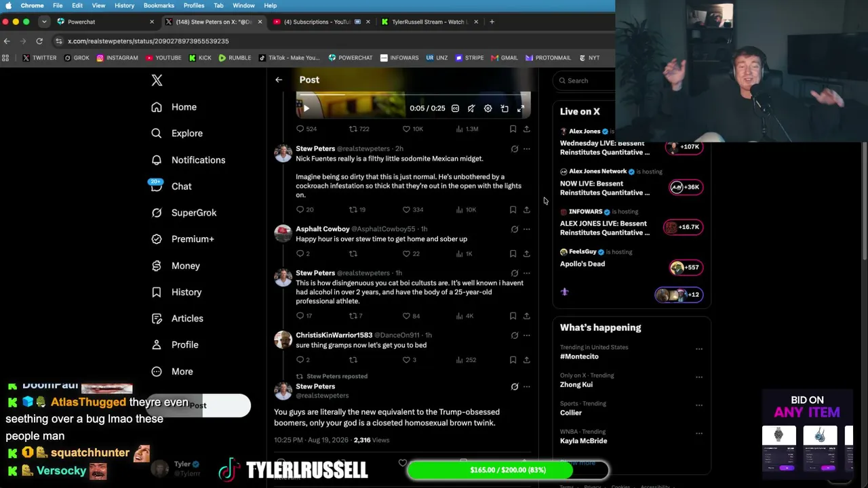868x488 pixels.
Task: Like the post with 10K likes
Action: click(412, 129)
